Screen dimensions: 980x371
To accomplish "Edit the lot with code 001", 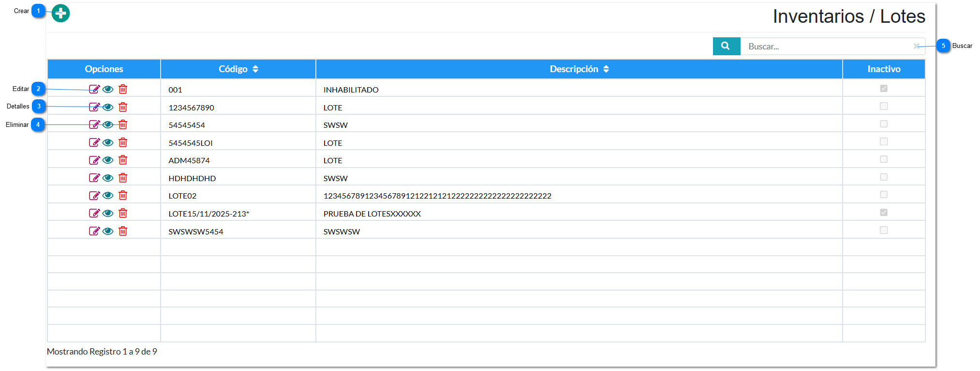I will (94, 89).
